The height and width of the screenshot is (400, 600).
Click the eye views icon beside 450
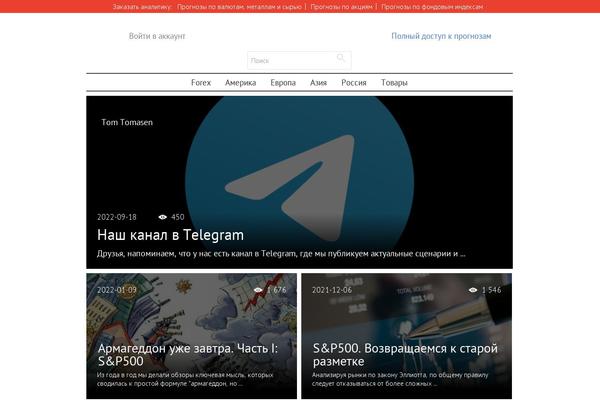click(163, 217)
